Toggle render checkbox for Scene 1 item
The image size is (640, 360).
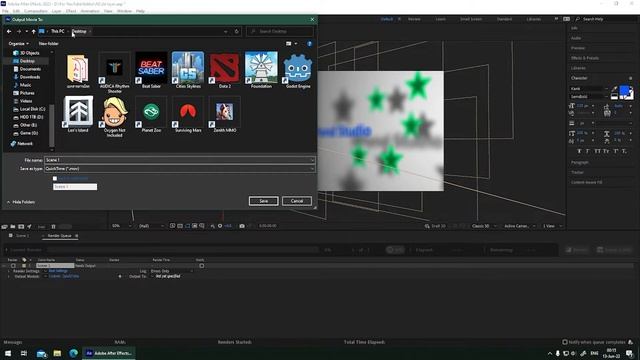click(x=13, y=266)
